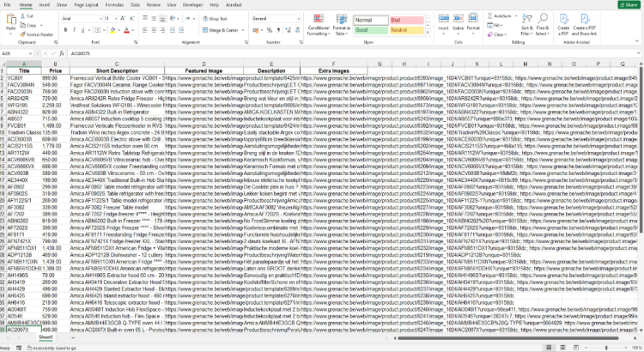644x352 pixels.
Task: Open Format as Table
Action: click(342, 25)
